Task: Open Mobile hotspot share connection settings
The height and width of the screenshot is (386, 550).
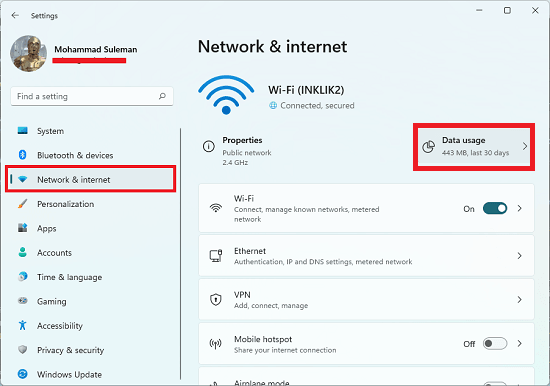Action: pyautogui.click(x=366, y=344)
